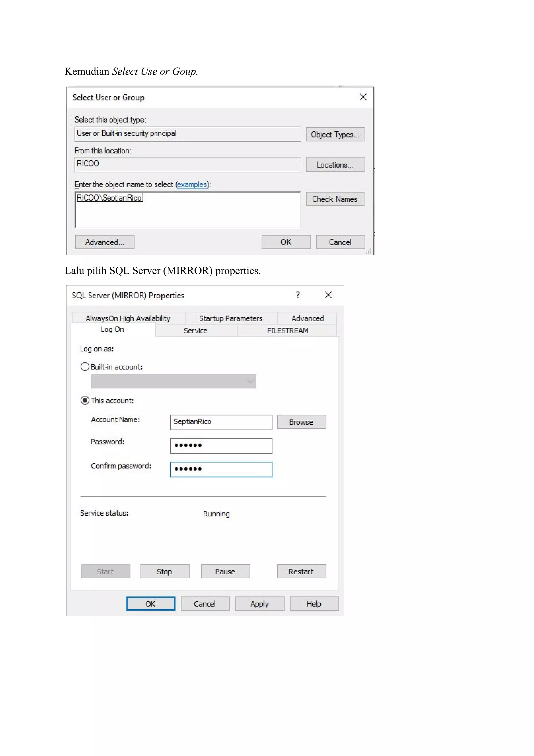Viewport: 534px width, 756px height.
Task: Focus the object type field
Action: (187, 134)
